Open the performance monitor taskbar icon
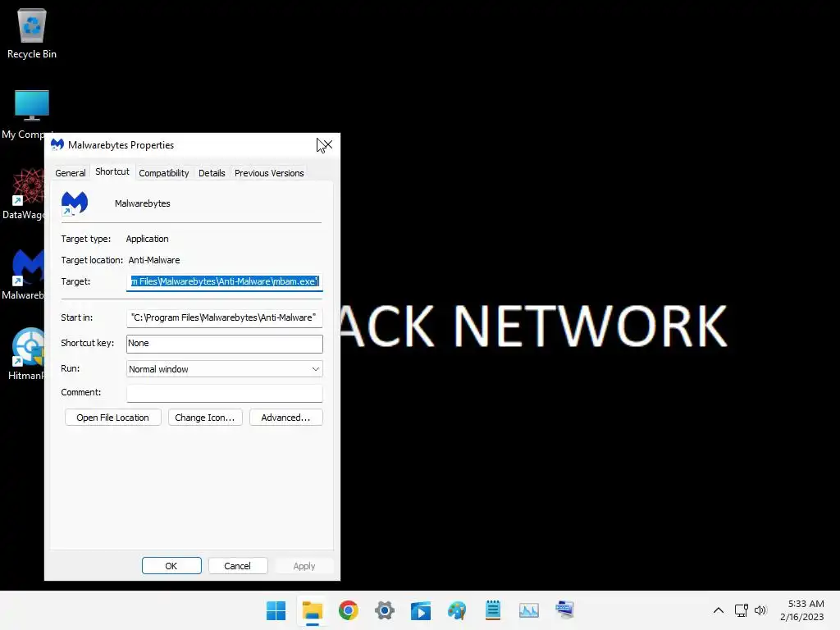Viewport: 840px width, 630px height. click(529, 610)
